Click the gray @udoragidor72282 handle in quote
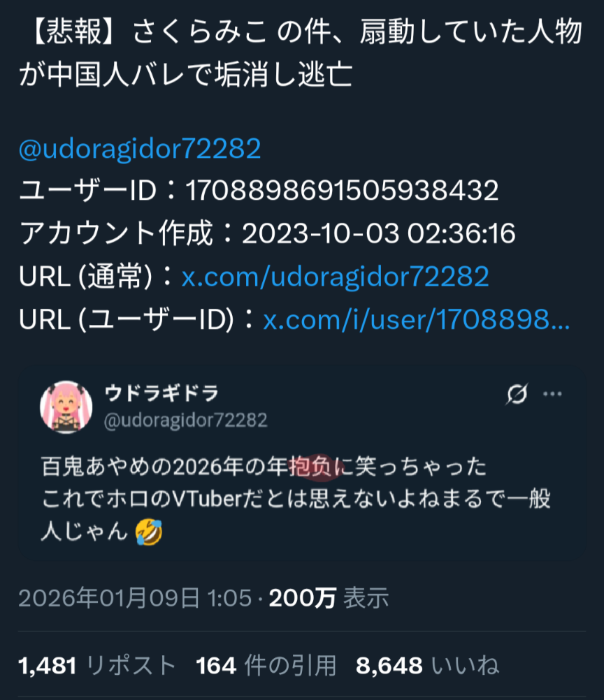Screen dimensions: 604x700 point(185,420)
